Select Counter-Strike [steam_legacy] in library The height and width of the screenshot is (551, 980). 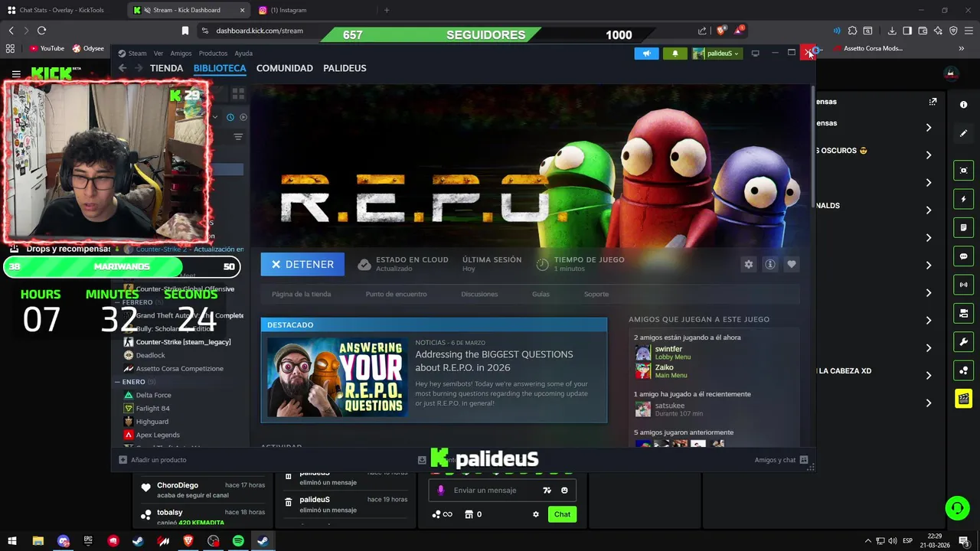(x=183, y=342)
